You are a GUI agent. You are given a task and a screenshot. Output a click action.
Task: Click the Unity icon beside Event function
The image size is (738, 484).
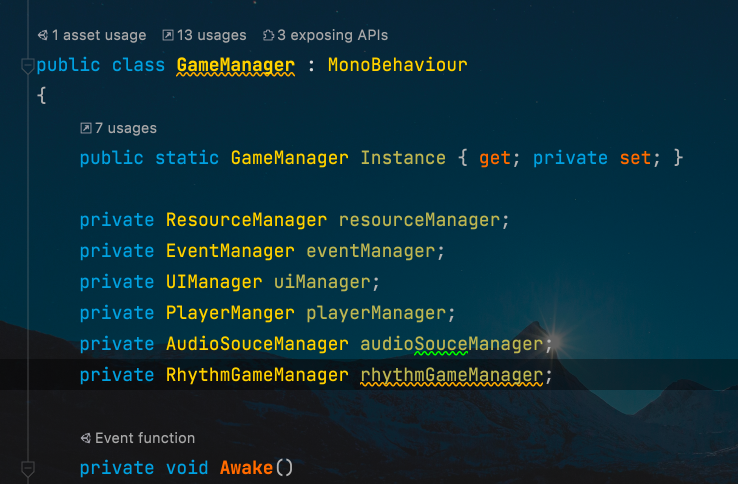click(86, 438)
